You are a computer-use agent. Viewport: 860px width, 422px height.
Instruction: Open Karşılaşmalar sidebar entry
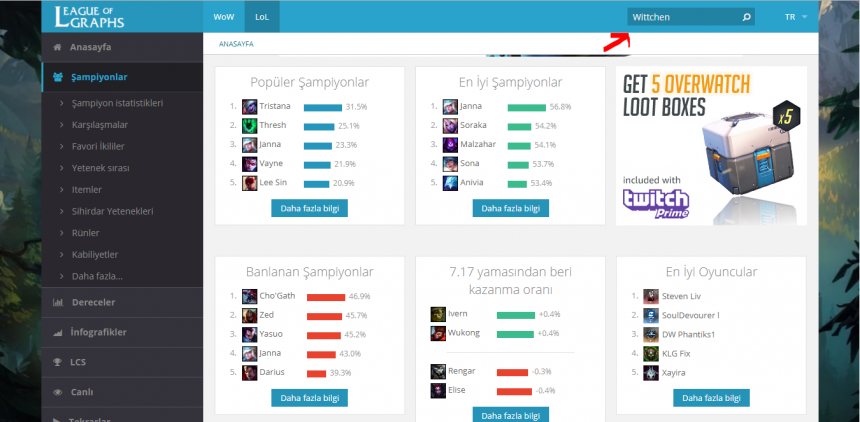(99, 125)
